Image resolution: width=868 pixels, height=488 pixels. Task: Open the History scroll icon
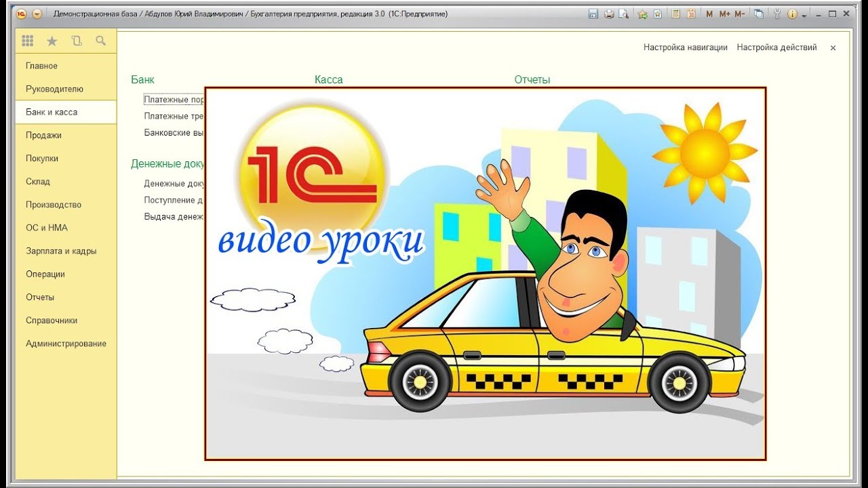[77, 41]
